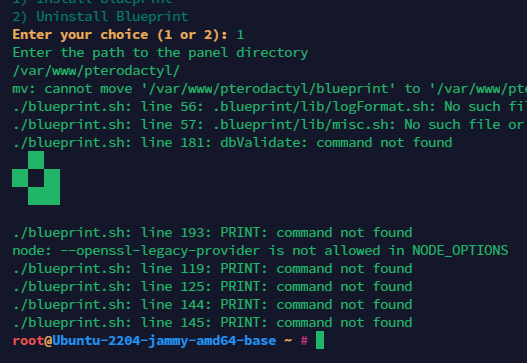
Task: Click the green Blueprint logo icon
Action: (x=36, y=178)
